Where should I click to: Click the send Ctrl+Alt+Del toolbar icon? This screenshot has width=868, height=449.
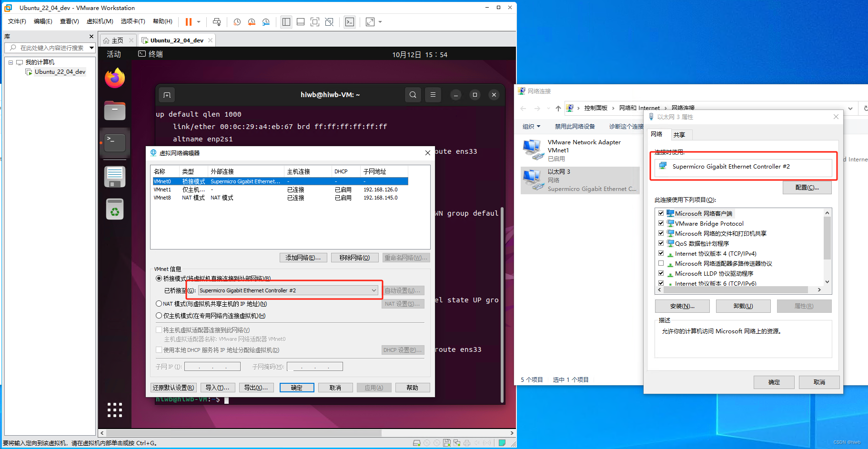[x=217, y=22]
